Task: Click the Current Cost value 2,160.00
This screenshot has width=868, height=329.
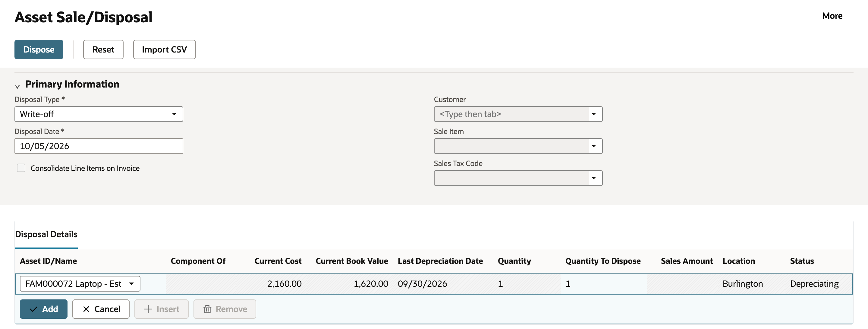Action: tap(285, 284)
